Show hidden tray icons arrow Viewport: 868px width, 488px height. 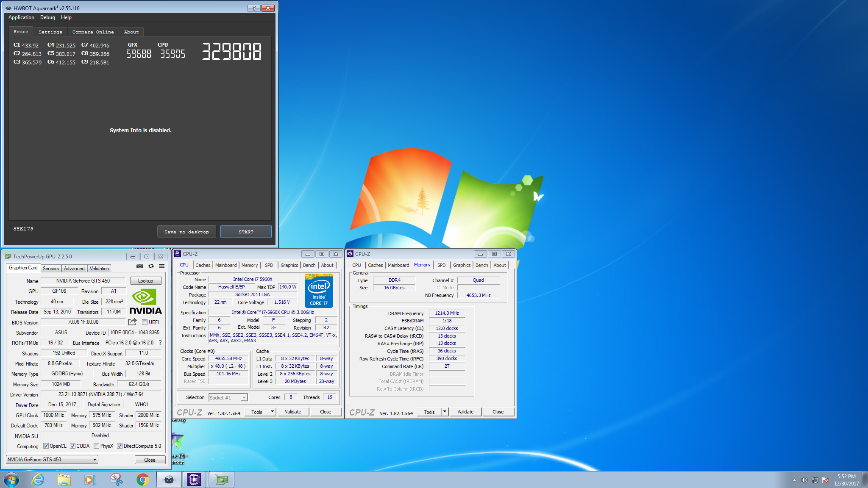point(794,480)
